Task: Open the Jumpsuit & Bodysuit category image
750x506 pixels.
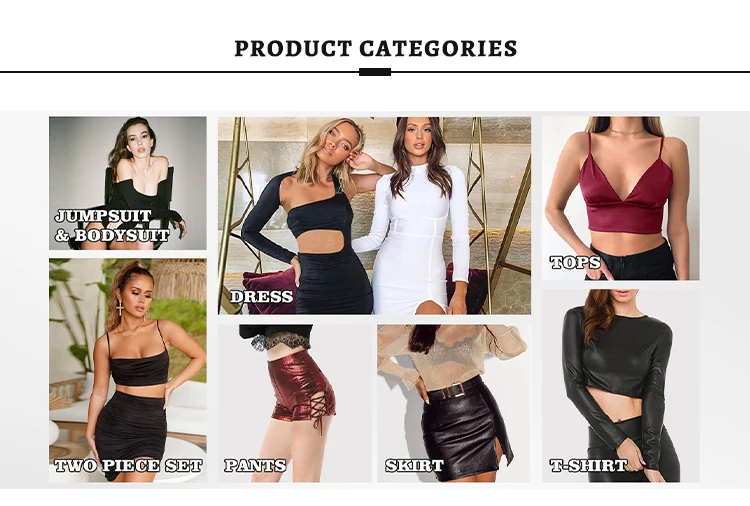Action: coord(128,183)
